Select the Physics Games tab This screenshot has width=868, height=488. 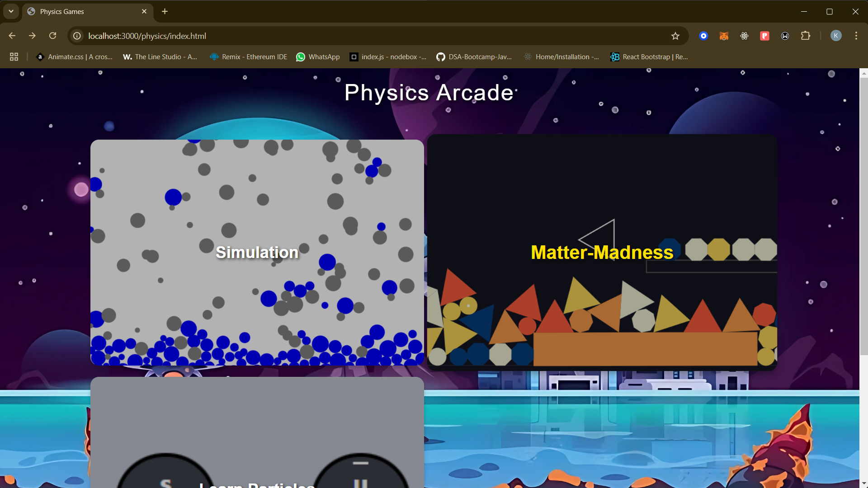81,12
